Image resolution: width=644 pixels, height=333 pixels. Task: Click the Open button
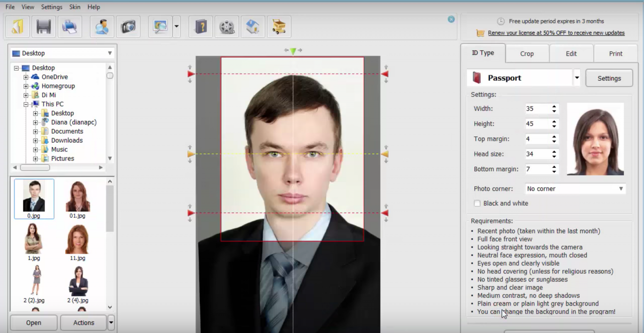click(x=34, y=323)
